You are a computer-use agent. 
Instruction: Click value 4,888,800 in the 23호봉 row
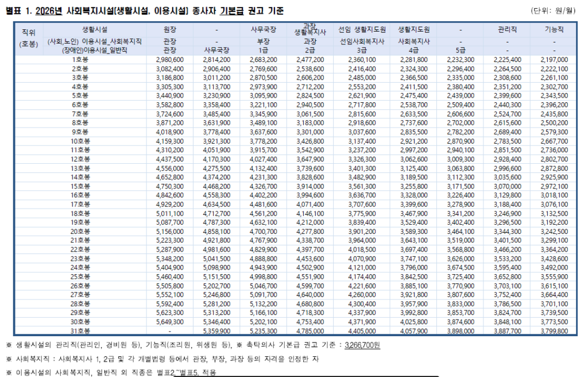[x=263, y=259]
